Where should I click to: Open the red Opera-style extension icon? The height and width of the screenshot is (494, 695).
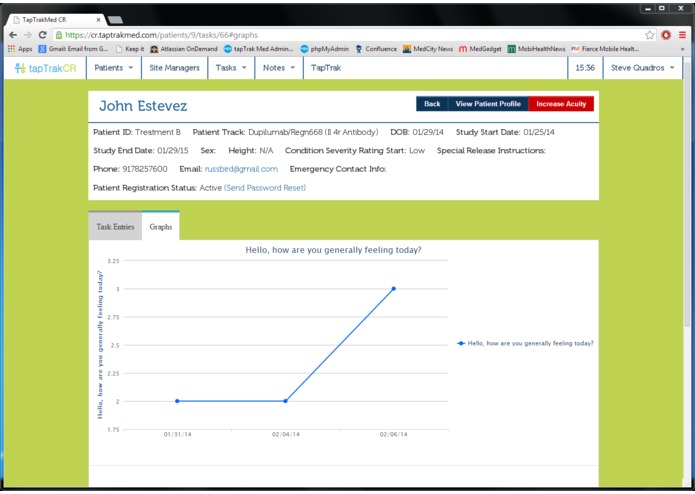click(666, 35)
